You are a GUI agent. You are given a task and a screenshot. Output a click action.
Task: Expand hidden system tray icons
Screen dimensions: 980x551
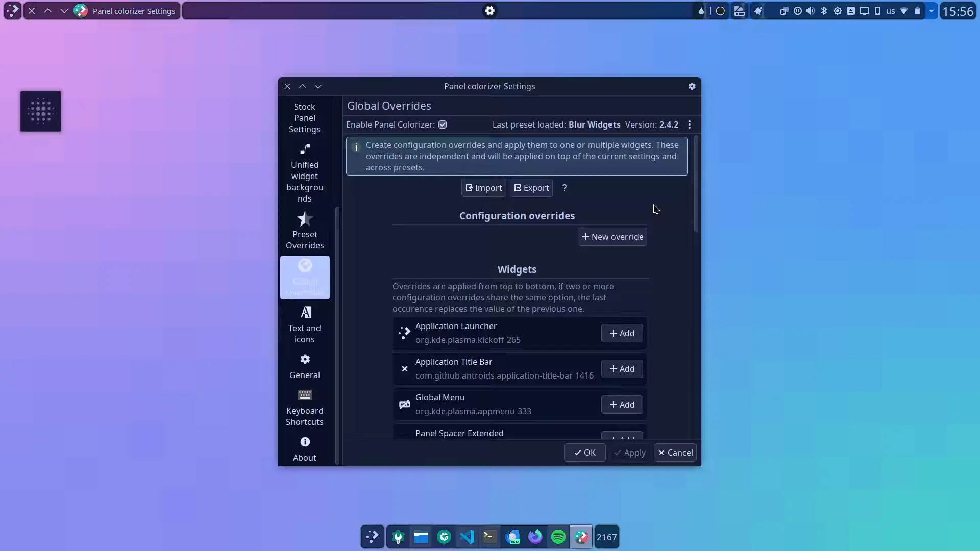pos(932,11)
